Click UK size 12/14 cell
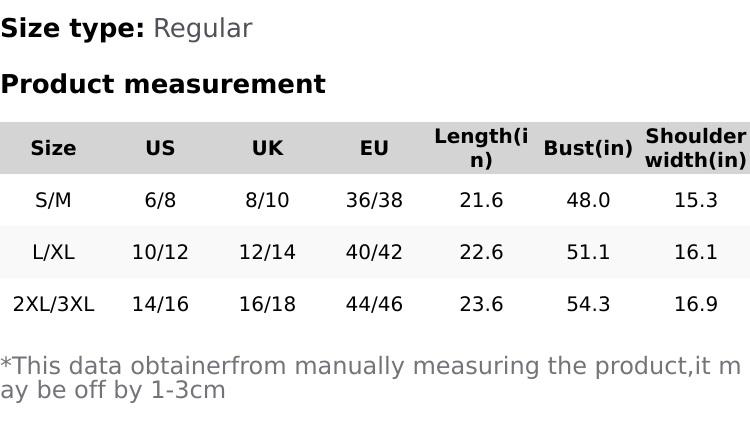The width and height of the screenshot is (750, 426). tap(267, 252)
